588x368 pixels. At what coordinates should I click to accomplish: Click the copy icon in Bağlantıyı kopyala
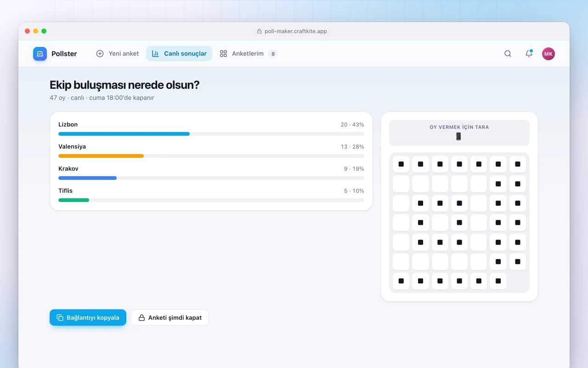[60, 317]
